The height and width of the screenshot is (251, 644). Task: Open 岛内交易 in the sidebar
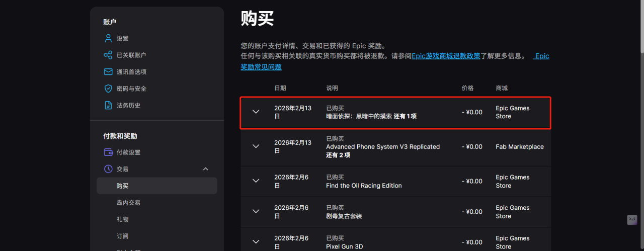pyautogui.click(x=128, y=203)
